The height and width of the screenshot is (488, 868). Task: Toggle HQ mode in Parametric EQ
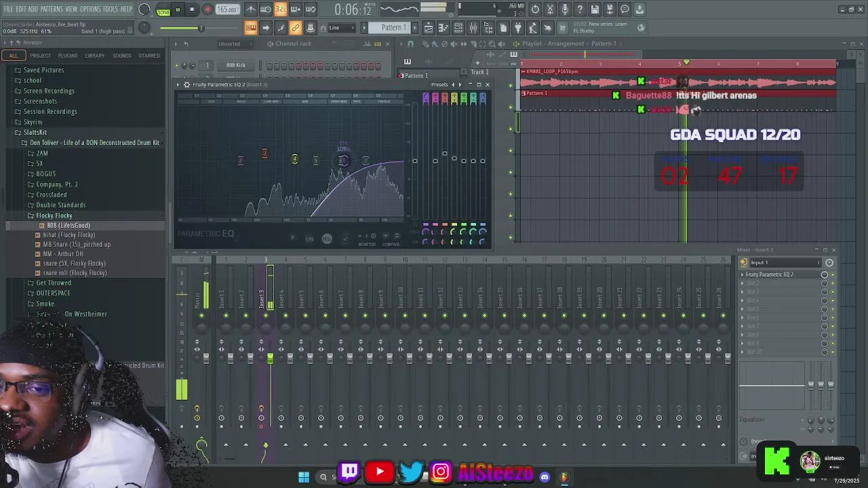coord(327,239)
